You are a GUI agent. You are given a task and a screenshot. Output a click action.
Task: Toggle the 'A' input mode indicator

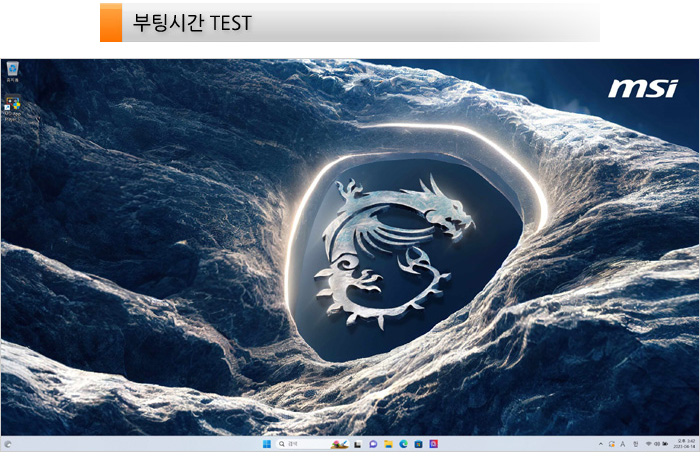623,444
